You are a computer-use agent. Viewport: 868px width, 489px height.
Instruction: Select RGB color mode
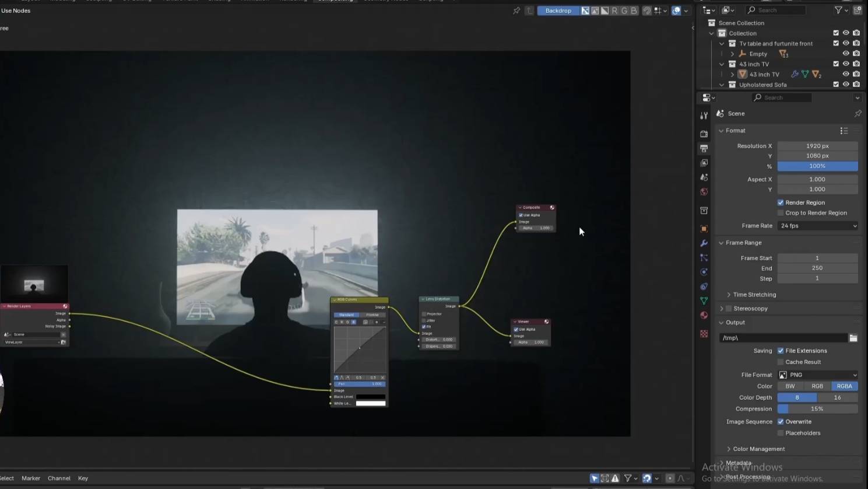817,386
